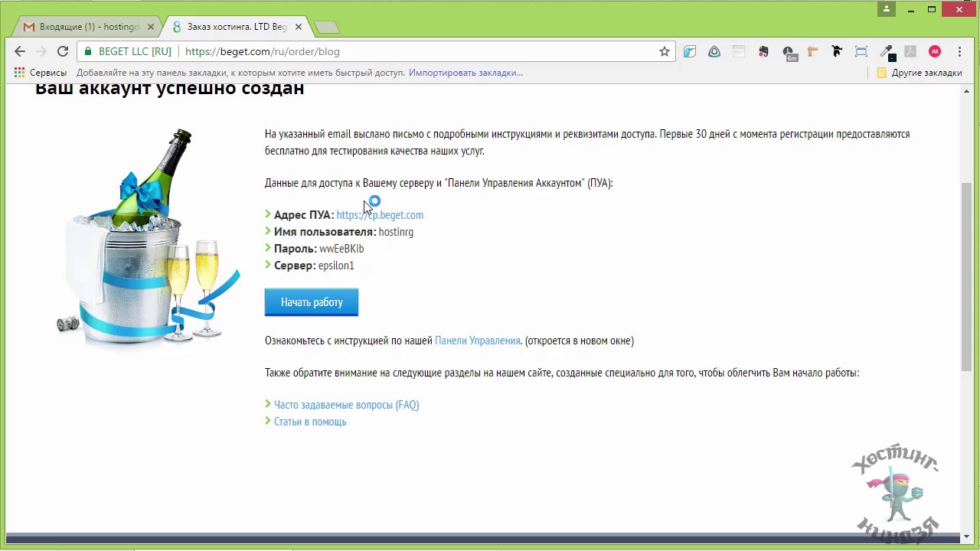Open the Evernote elephant extension
Image resolution: width=980 pixels, height=551 pixels.
tap(763, 51)
